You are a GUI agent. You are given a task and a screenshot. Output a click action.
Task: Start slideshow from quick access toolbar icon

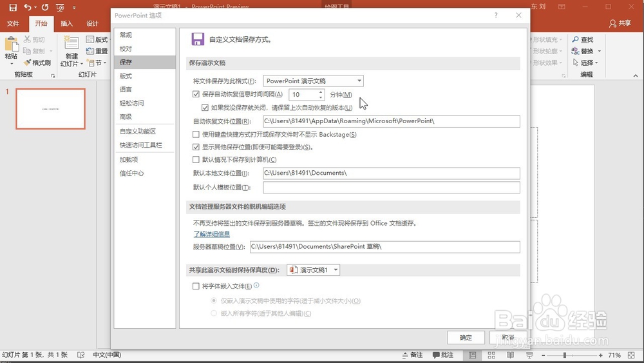(60, 7)
